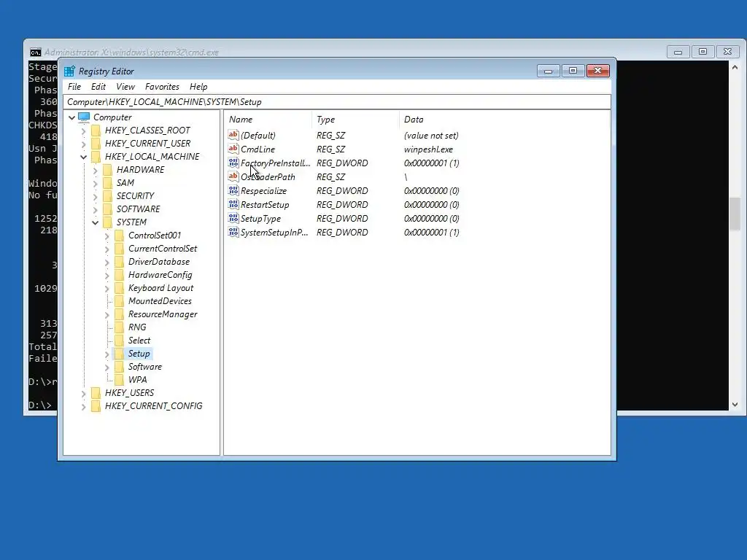Select the WPA key in the tree
747x560 pixels.
138,379
